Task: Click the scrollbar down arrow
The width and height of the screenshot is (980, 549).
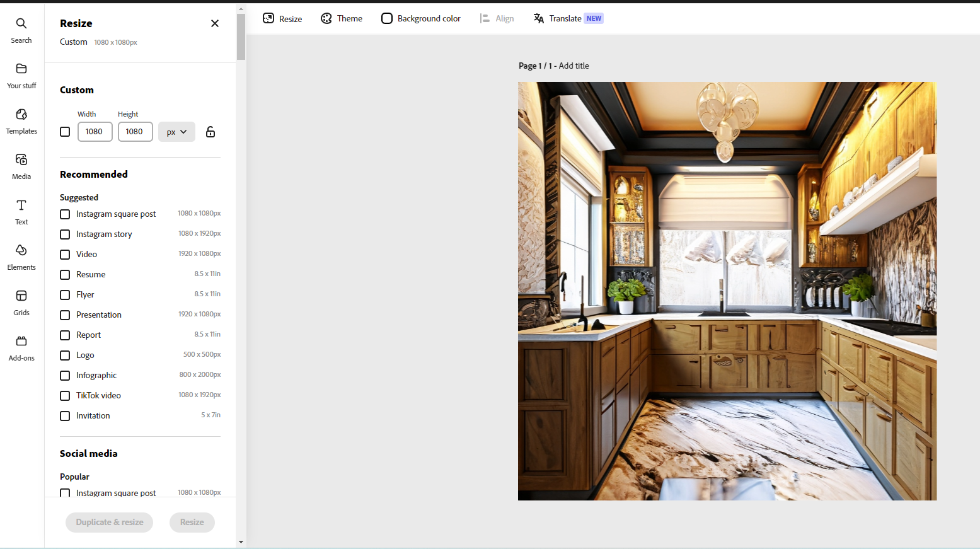Action: pyautogui.click(x=241, y=541)
